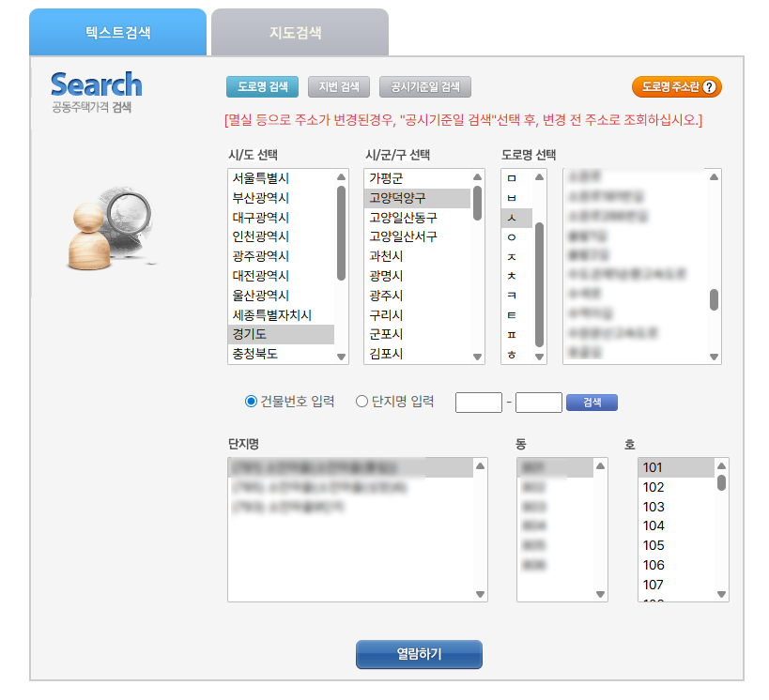This screenshot has height=700, width=769.
Task: Choose the ㅇ consonant in the road name filter
Action: point(512,236)
